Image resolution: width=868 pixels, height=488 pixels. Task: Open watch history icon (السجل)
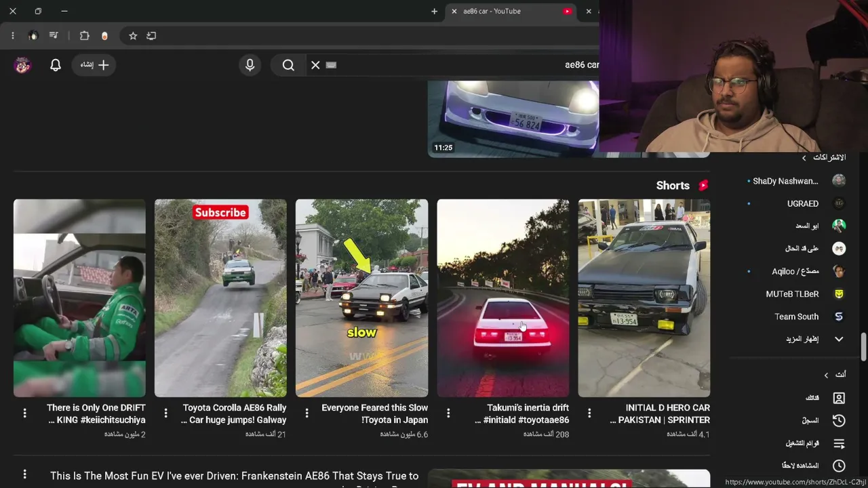(839, 420)
